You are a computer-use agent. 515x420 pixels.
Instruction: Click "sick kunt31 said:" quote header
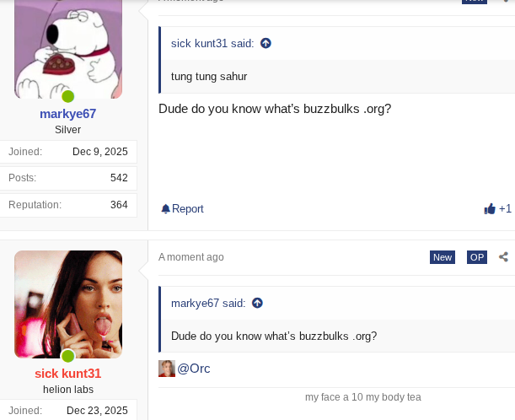[x=212, y=43]
